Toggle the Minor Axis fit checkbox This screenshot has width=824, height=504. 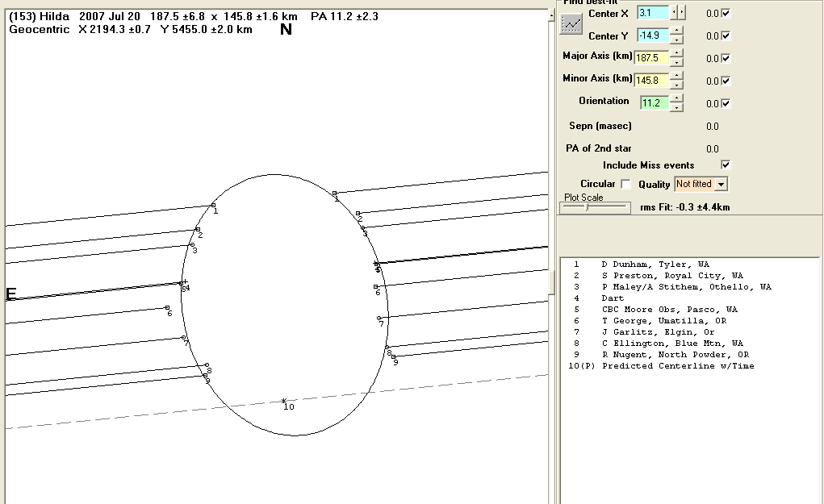(x=726, y=81)
